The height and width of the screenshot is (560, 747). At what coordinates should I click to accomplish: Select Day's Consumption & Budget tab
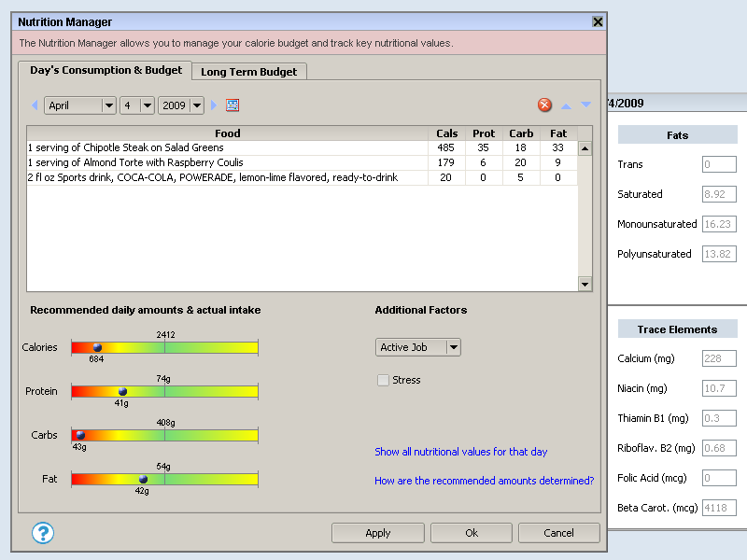[x=106, y=70]
